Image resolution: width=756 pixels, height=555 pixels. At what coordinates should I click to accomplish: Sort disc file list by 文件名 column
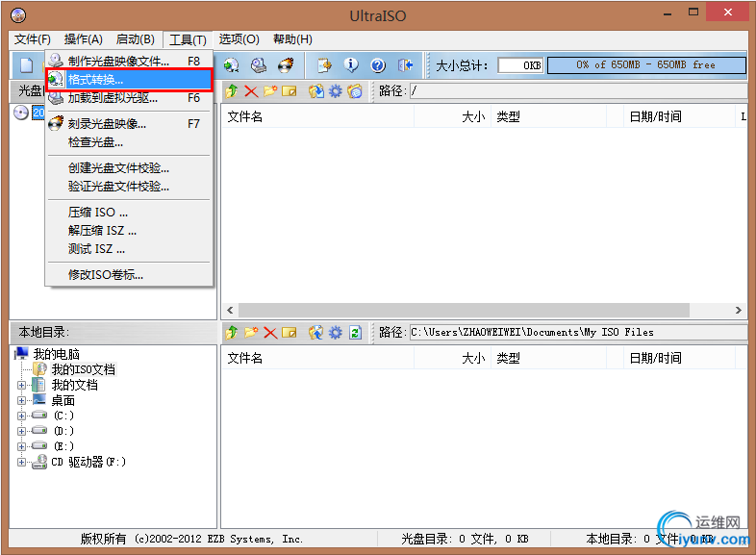(x=317, y=116)
